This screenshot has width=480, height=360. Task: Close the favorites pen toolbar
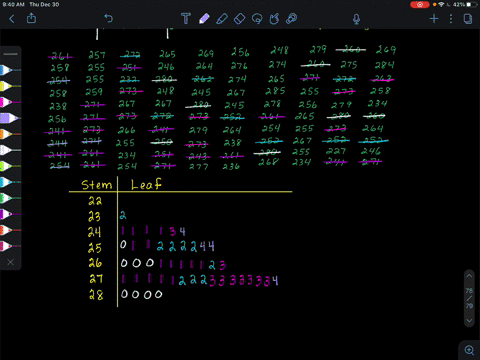tap(10, 262)
